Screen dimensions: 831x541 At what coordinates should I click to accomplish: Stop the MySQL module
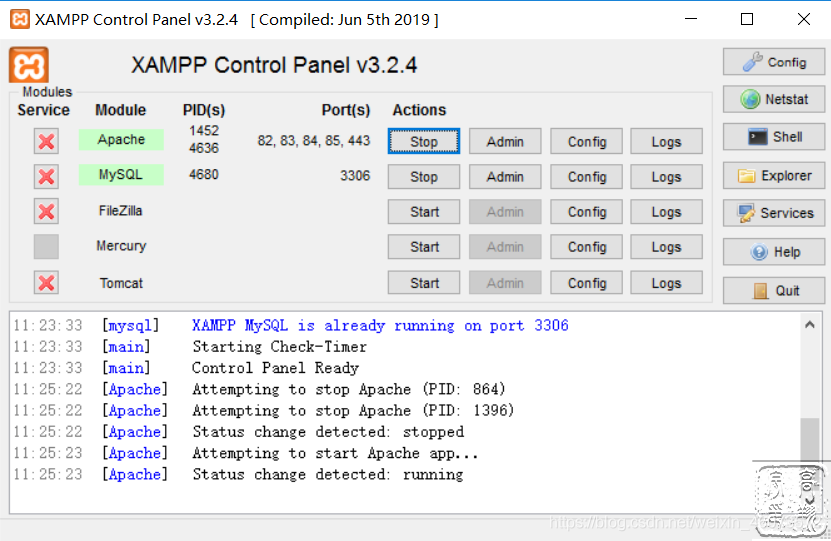pyautogui.click(x=423, y=176)
